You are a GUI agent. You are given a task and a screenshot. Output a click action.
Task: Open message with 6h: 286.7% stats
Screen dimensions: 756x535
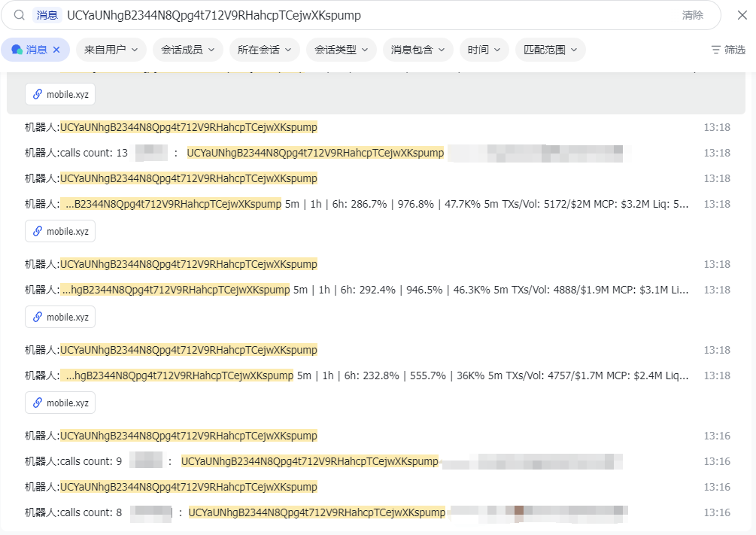click(x=378, y=204)
